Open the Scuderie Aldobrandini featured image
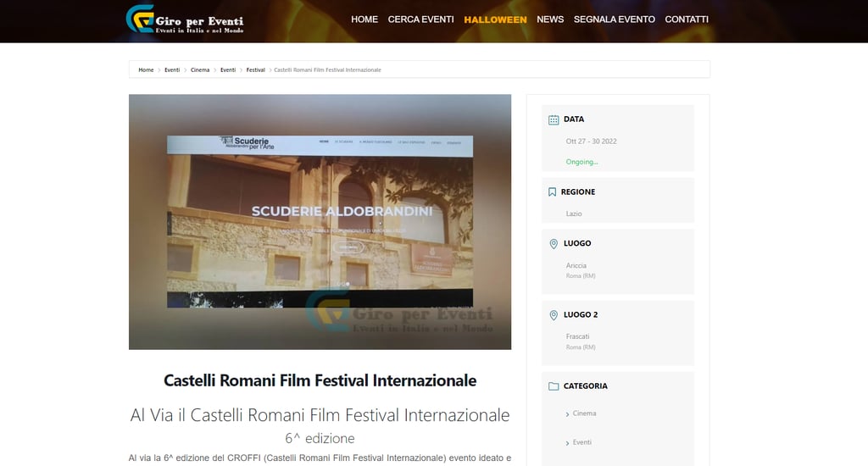 [x=320, y=221]
